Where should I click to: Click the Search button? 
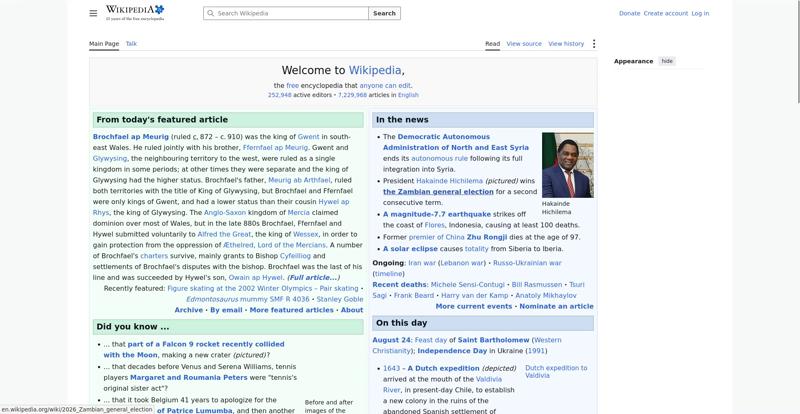384,13
